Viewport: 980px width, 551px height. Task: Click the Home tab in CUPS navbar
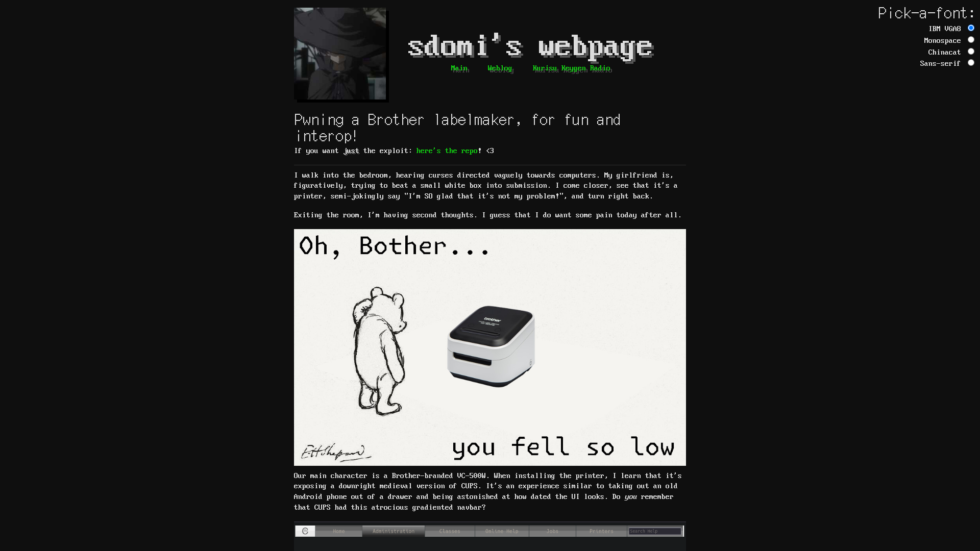coord(338,531)
